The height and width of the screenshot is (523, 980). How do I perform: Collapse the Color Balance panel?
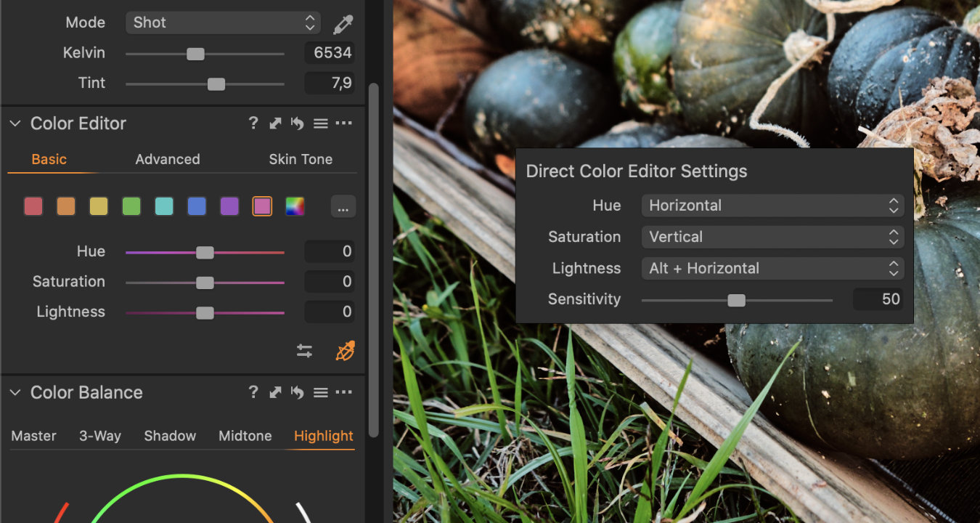[x=15, y=392]
